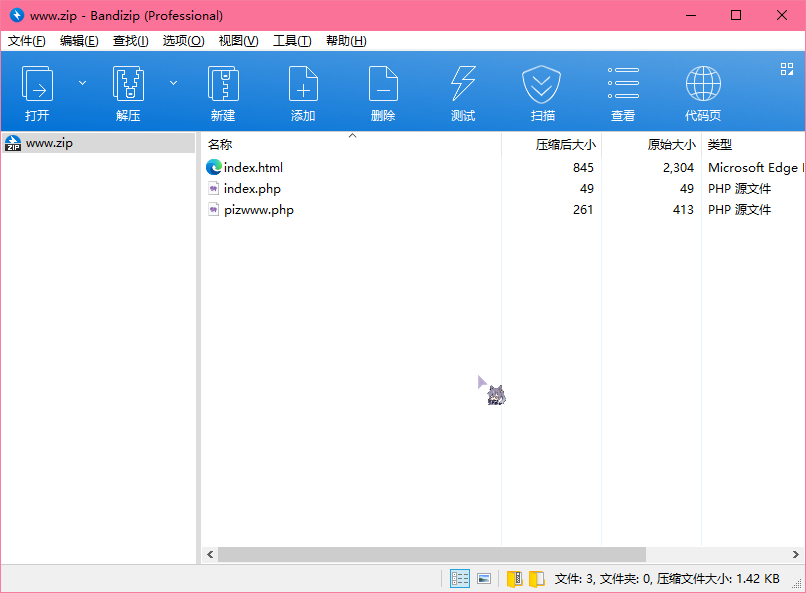
Task: Expand the dropdown arrow next to 解压
Action: pos(173,83)
